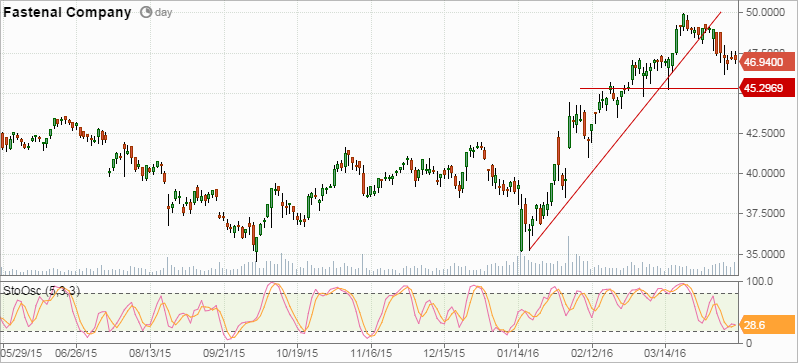The width and height of the screenshot is (798, 363).
Task: Click the 02/12/16 date label
Action: 592,352
